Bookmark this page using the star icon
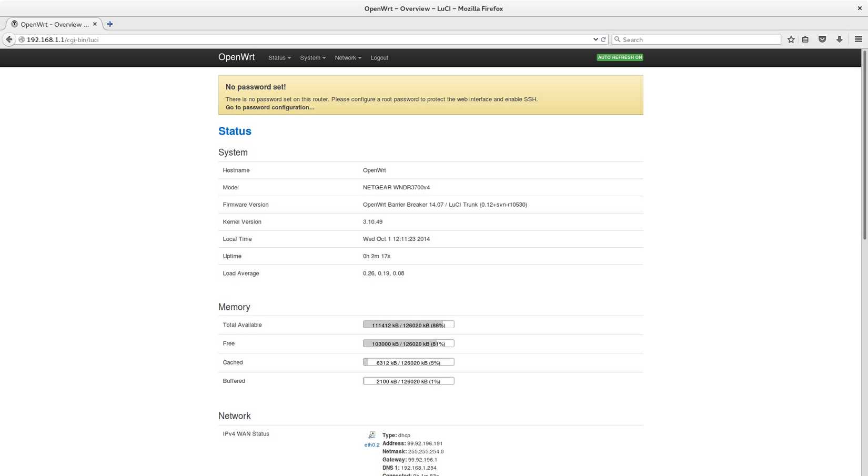868x476 pixels. [x=791, y=39]
